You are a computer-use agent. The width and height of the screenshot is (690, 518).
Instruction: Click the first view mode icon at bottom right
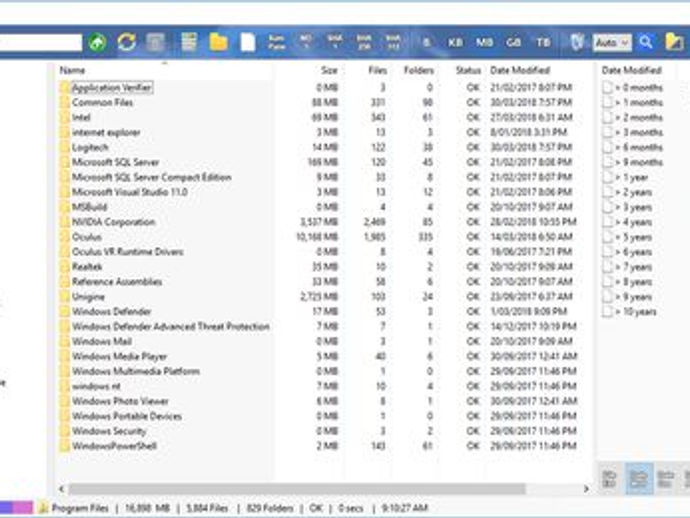coord(609,479)
